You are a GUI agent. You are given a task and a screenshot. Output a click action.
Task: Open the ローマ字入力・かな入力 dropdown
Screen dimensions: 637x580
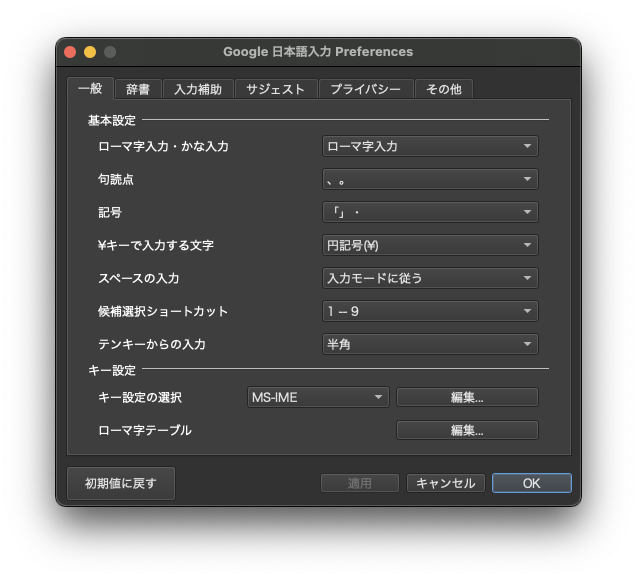430,146
